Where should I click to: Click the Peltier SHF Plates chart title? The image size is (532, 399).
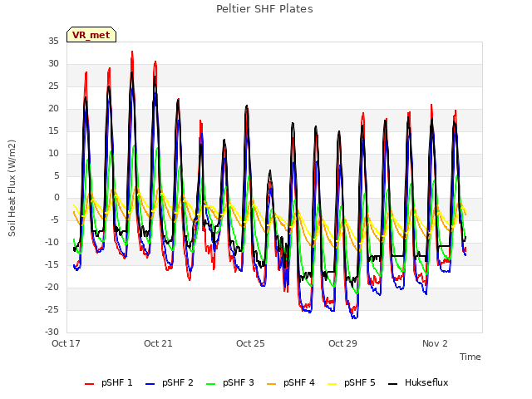click(x=264, y=9)
